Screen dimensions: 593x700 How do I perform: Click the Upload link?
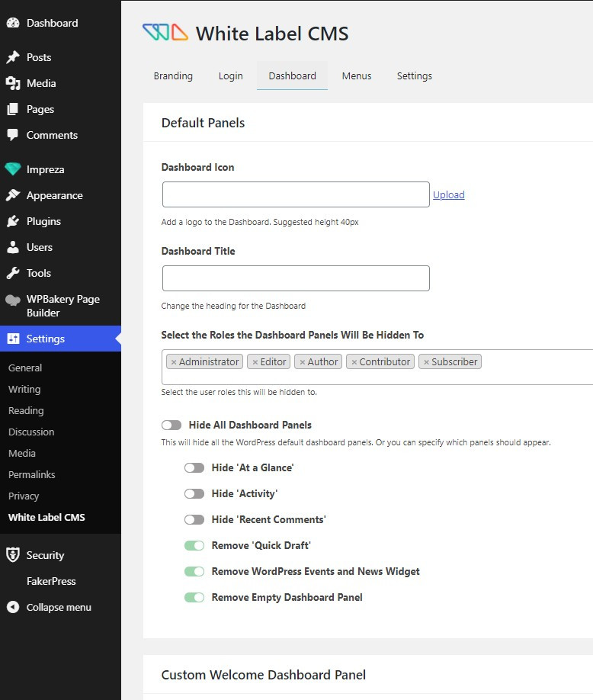[448, 194]
